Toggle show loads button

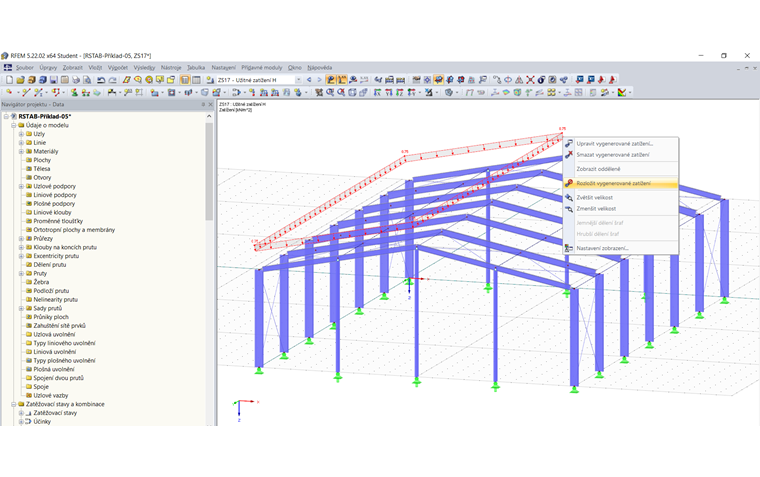331,80
